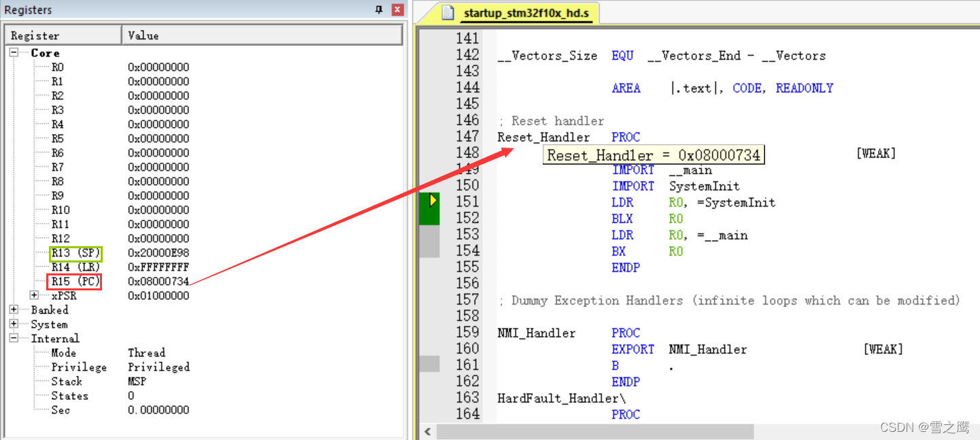Click EXPORT keyword on line 160

point(632,349)
